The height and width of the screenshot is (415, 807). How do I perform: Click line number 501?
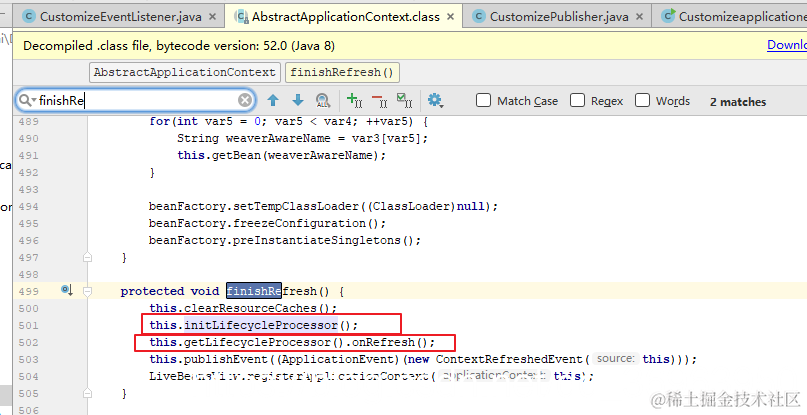28,325
